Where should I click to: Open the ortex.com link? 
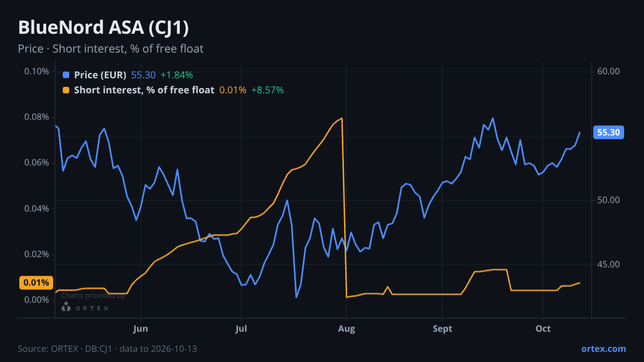pyautogui.click(x=603, y=349)
